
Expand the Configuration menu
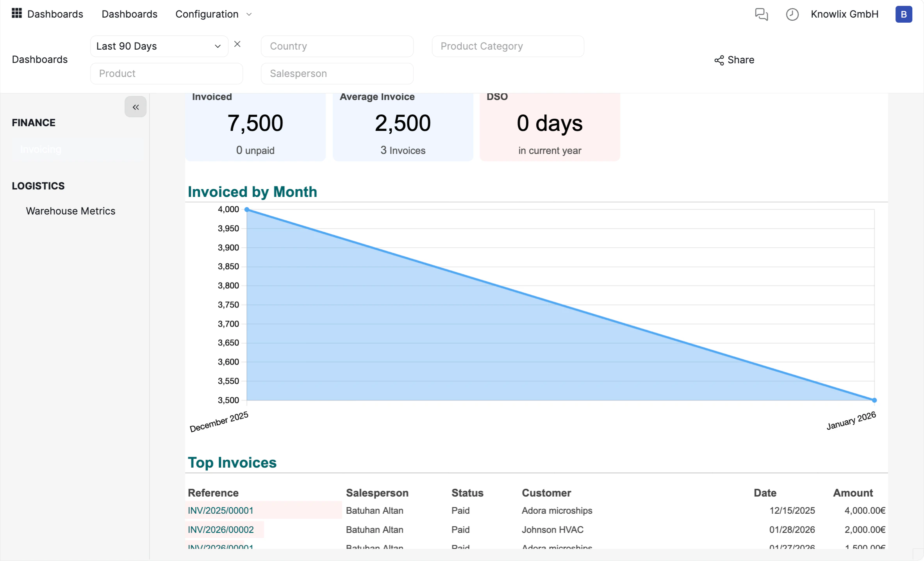[214, 14]
